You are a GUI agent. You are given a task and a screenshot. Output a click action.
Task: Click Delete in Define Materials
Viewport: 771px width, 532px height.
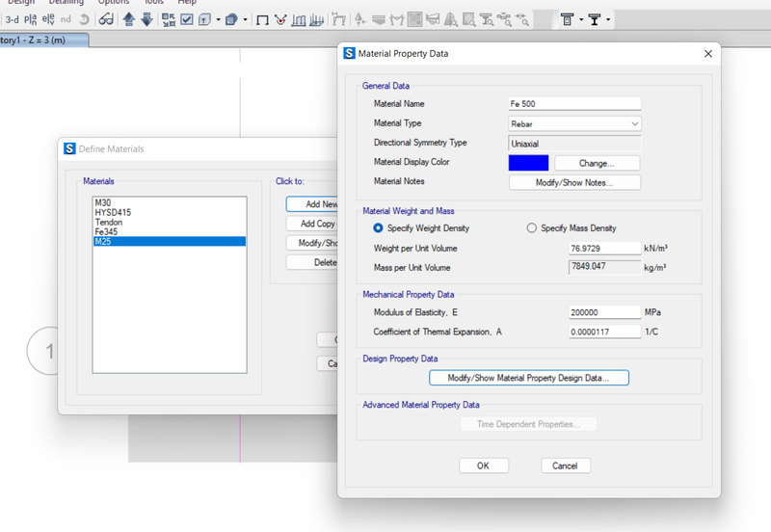click(311, 262)
